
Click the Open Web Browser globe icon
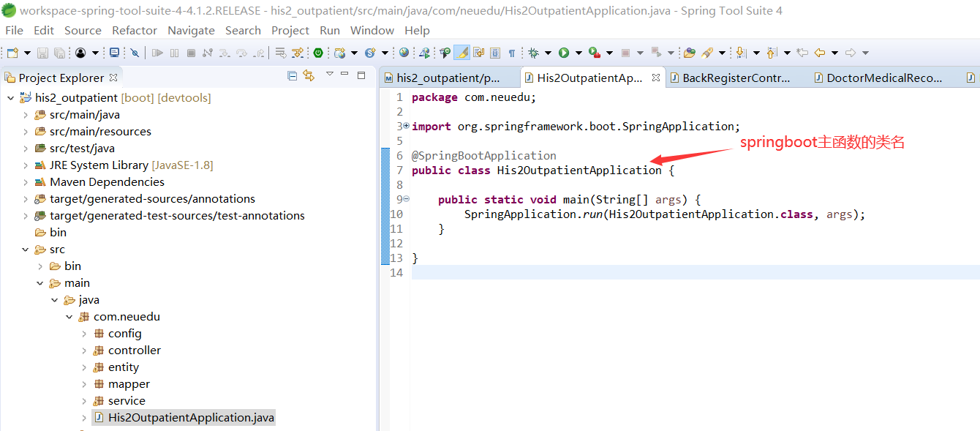pos(404,53)
